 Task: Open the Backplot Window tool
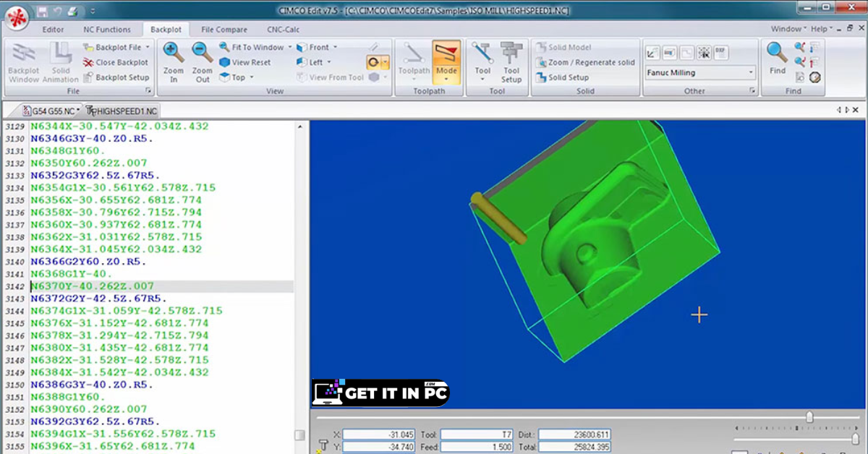coord(24,63)
